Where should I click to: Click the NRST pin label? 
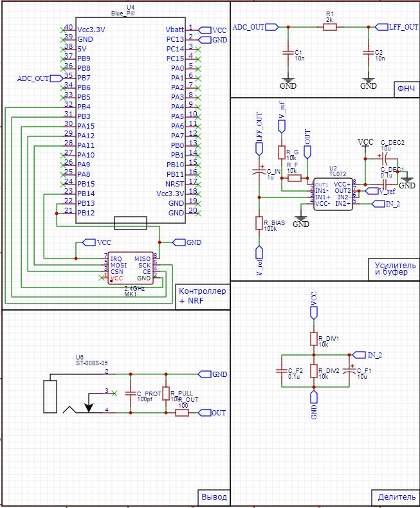[175, 184]
